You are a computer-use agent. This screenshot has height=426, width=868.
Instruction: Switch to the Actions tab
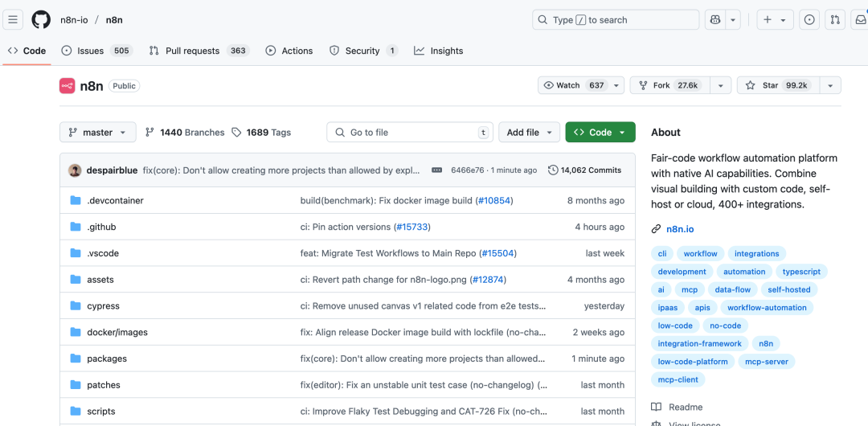coord(289,51)
